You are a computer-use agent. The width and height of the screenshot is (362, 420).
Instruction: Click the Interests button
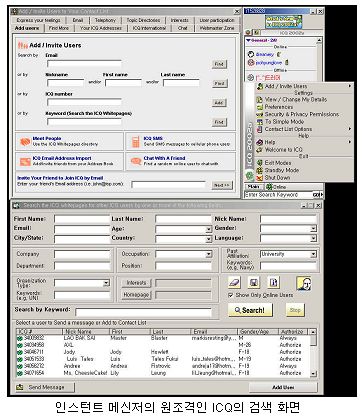point(136,283)
